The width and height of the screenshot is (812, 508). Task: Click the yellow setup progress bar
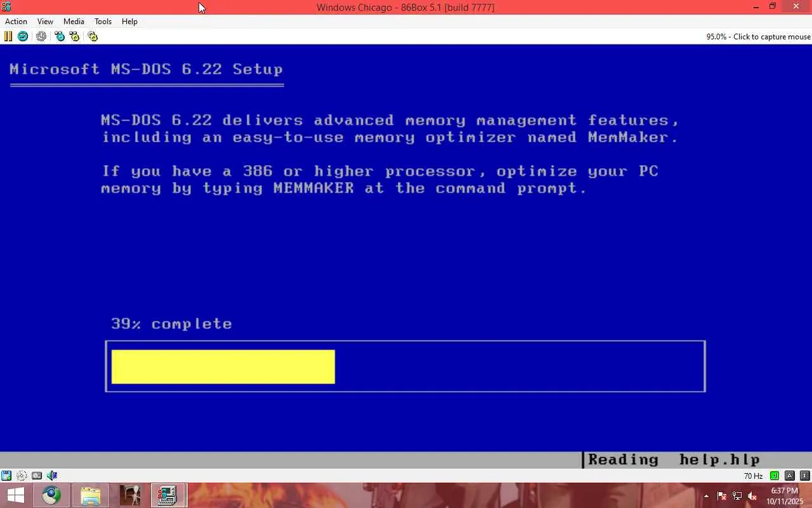[223, 366]
